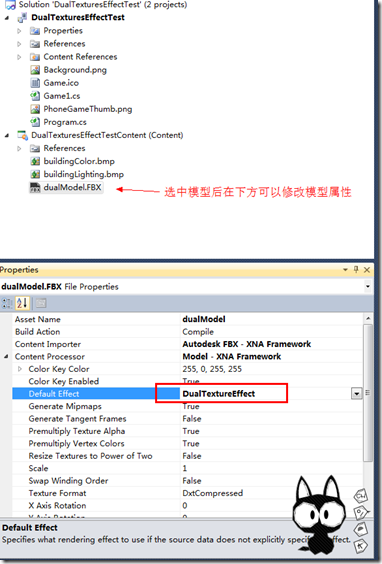
Task: Click the DualTexturesEffectTest project icon
Action: click(x=22, y=18)
